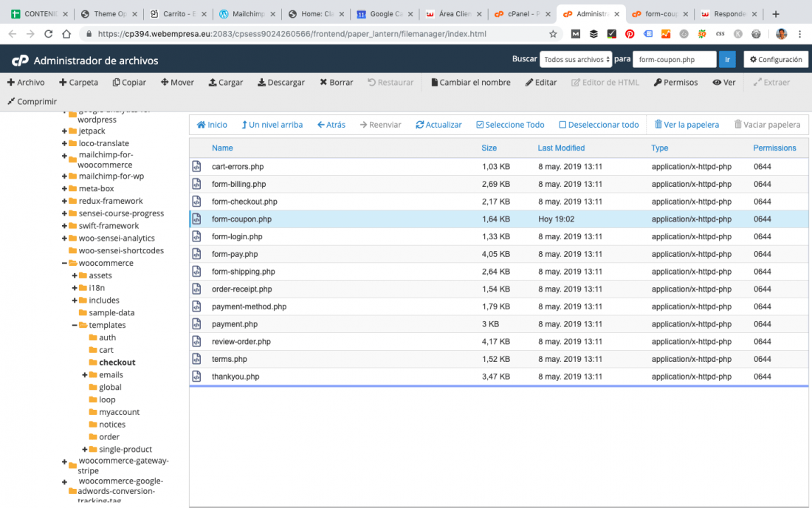The width and height of the screenshot is (812, 508).
Task: Click the Descargar download button
Action: 281,83
